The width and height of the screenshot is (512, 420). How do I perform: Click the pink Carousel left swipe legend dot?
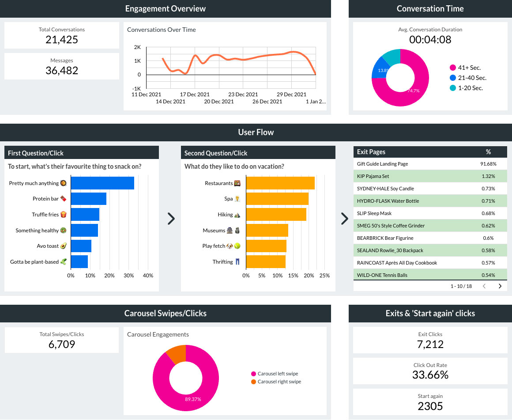click(253, 374)
